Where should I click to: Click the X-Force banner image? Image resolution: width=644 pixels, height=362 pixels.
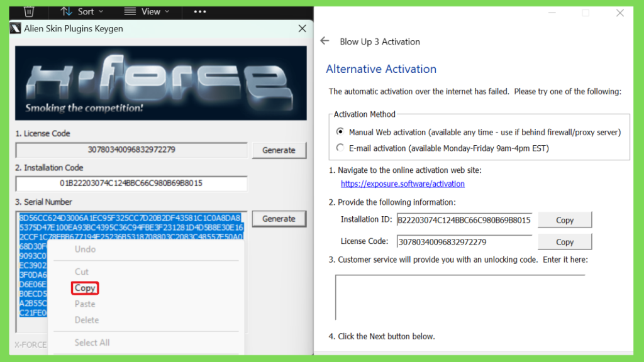[x=161, y=83]
